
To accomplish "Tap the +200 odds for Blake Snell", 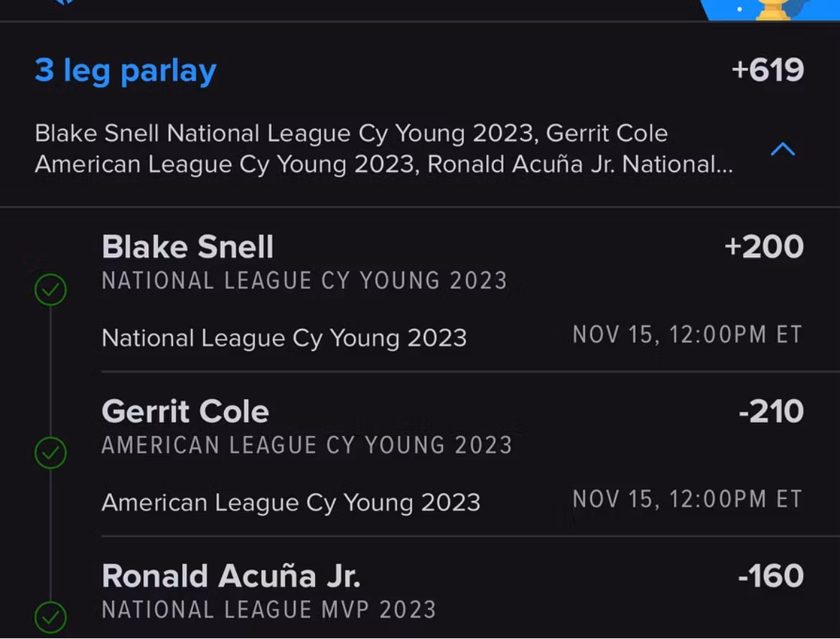I will 763,247.
